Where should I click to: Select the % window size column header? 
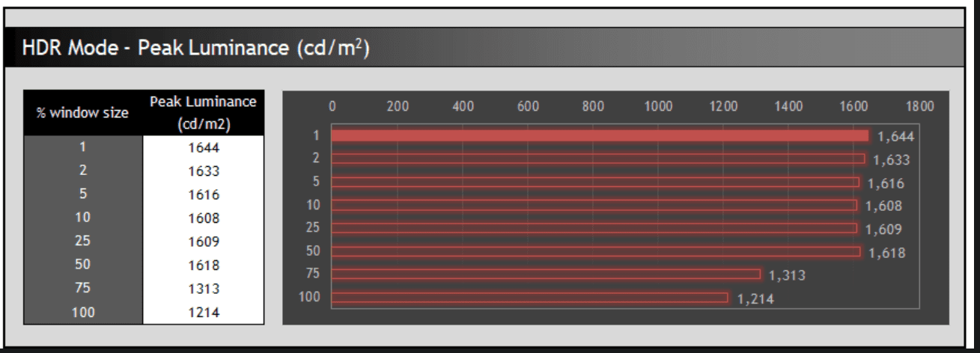click(x=83, y=113)
